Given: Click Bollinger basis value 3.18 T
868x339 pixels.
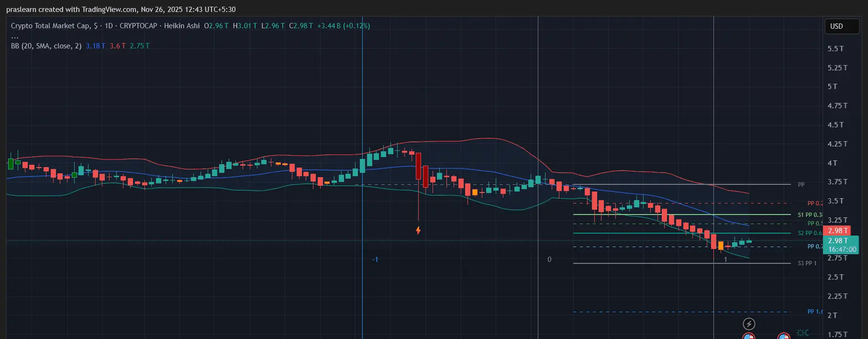Looking at the screenshot, I should pos(96,46).
